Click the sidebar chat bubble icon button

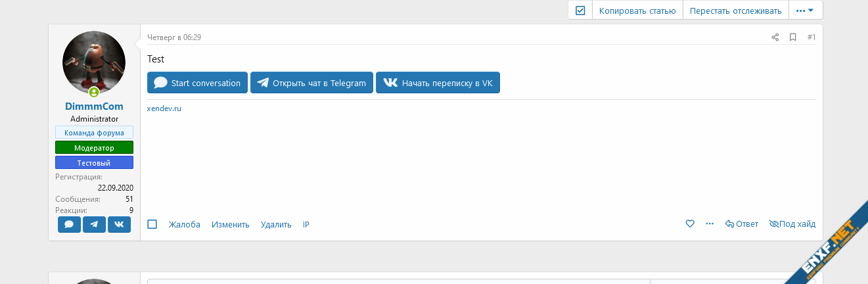click(x=69, y=224)
